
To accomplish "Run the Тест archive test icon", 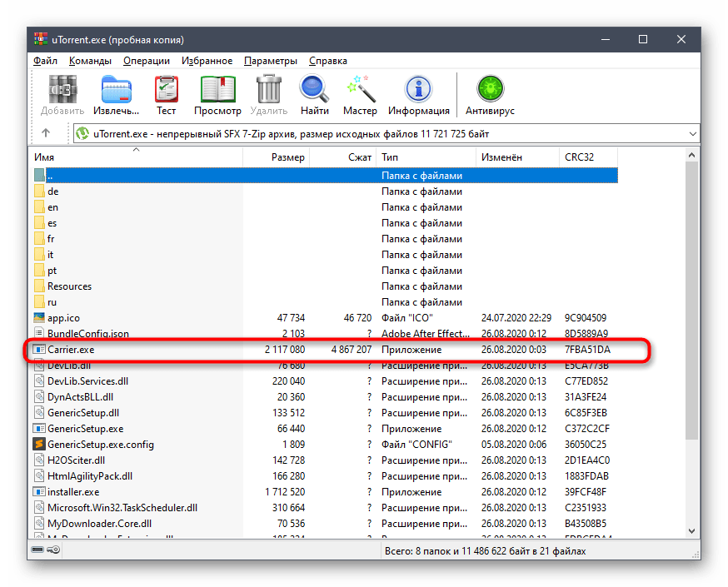I will [167, 90].
